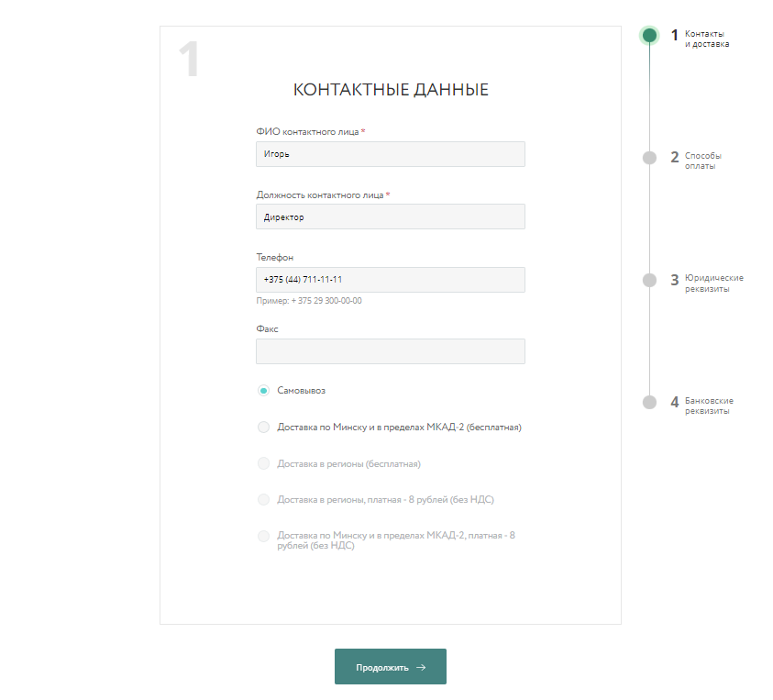Click the empty Факс field

(x=390, y=351)
